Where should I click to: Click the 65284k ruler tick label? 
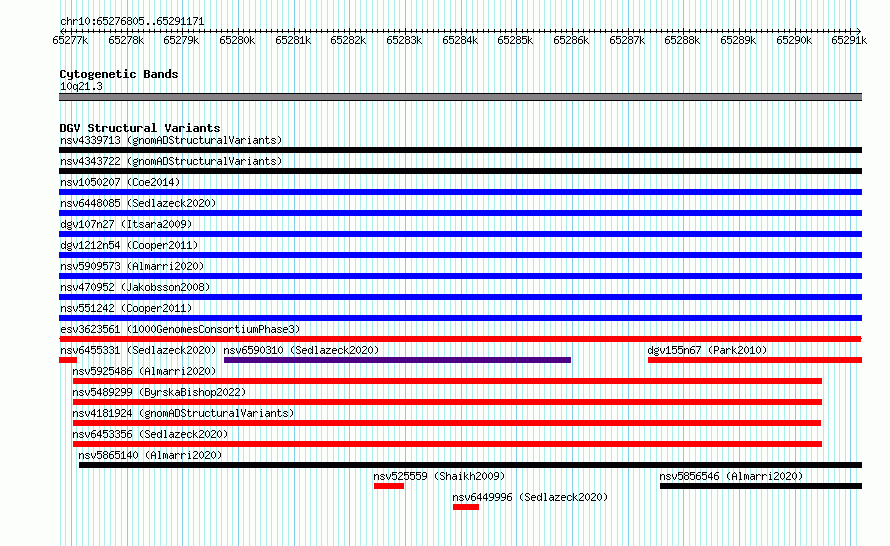460,41
